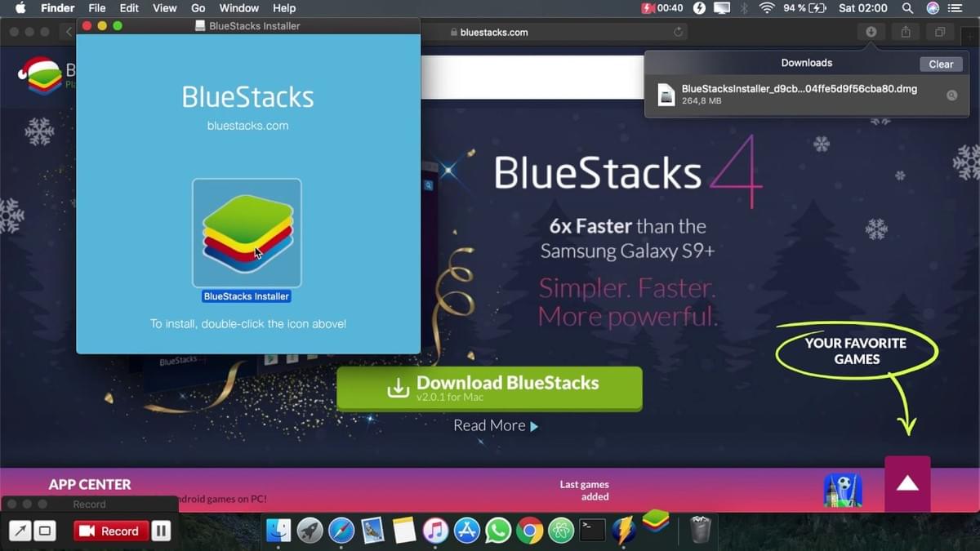980x551 pixels.
Task: Open Finder's File menu
Action: [x=96, y=8]
